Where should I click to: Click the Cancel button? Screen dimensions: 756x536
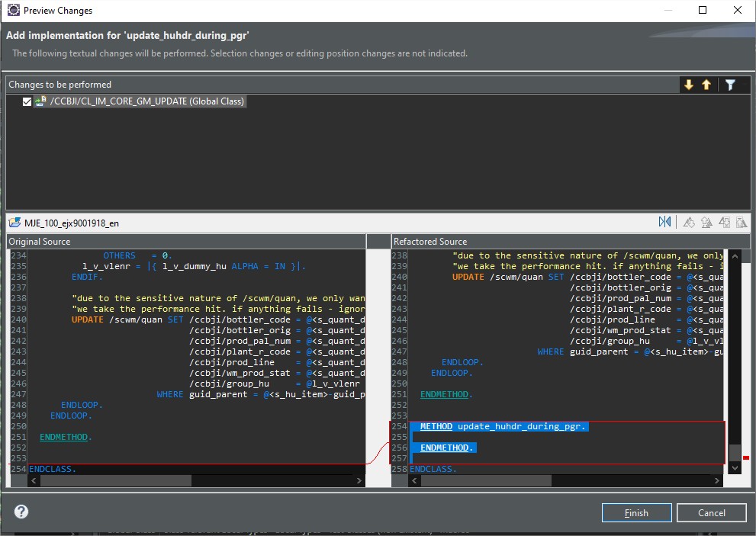[711, 513]
